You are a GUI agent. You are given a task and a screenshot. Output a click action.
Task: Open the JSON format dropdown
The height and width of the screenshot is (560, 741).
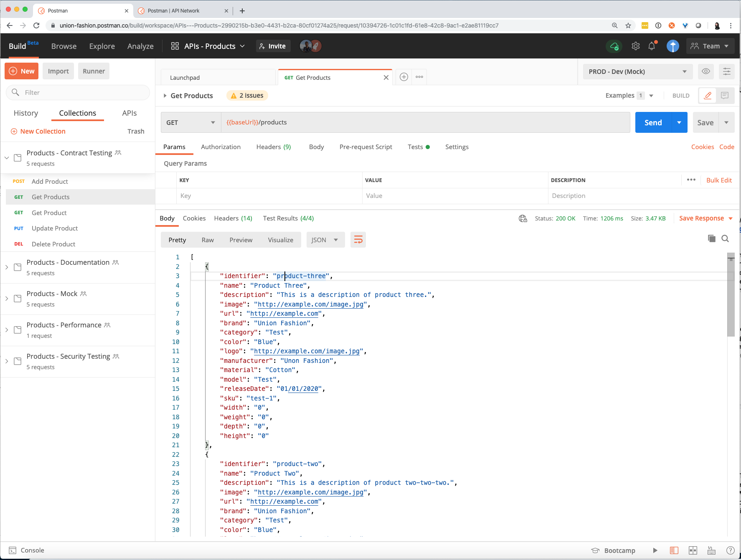[x=325, y=240]
